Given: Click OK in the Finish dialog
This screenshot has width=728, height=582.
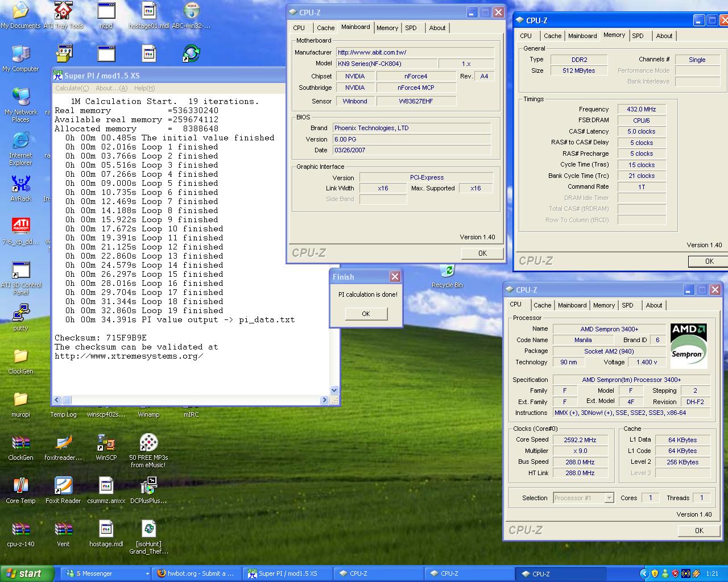Looking at the screenshot, I should pos(366,314).
